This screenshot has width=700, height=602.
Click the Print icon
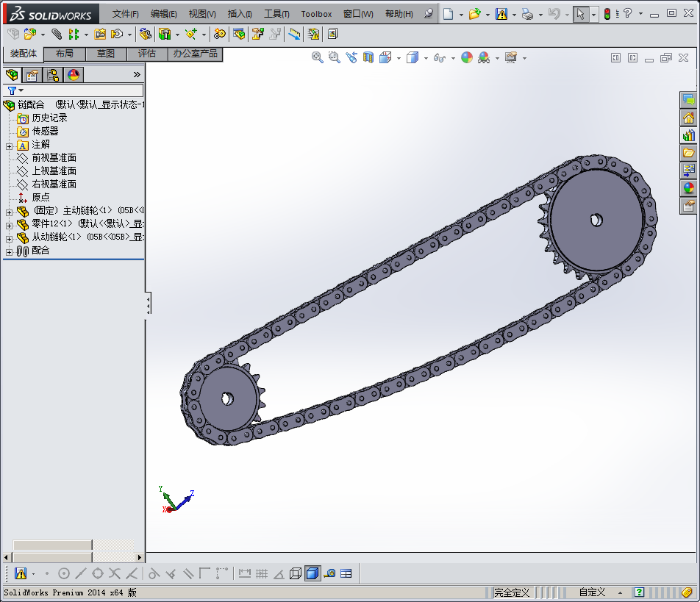coord(527,14)
